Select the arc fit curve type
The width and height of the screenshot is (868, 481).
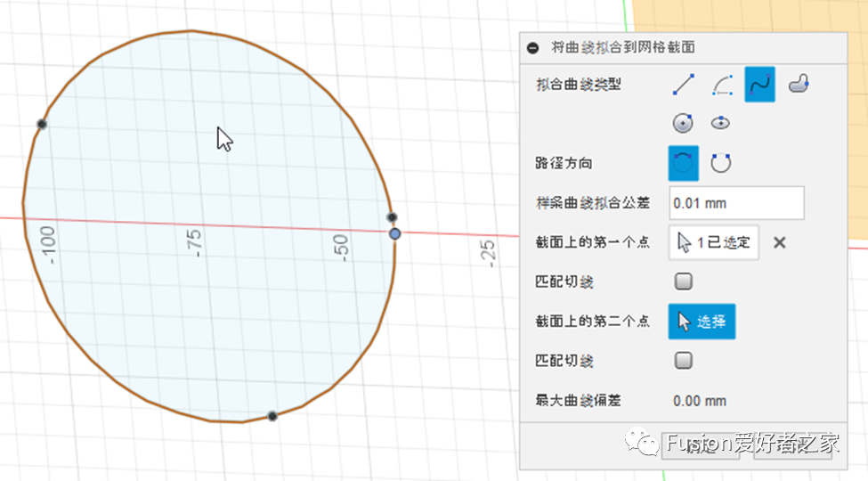click(x=722, y=85)
